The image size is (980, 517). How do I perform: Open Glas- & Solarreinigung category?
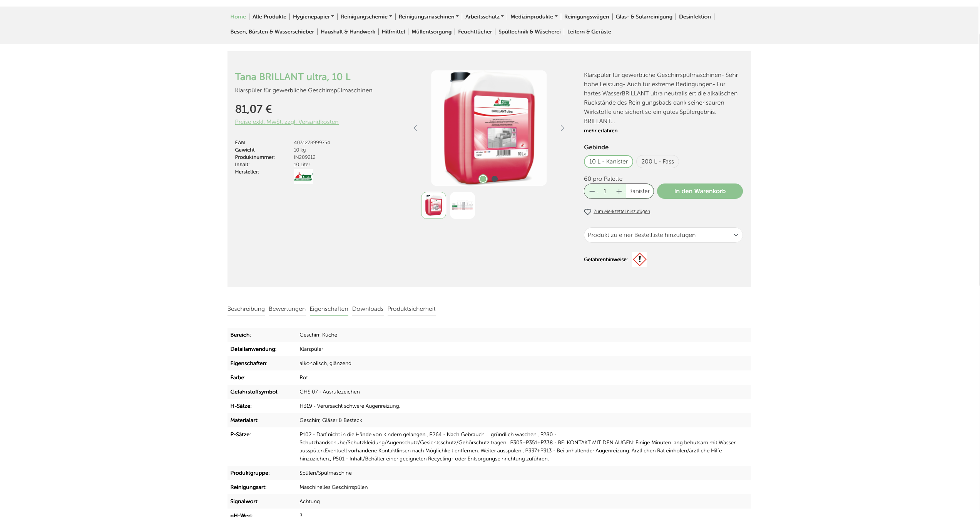tap(644, 17)
